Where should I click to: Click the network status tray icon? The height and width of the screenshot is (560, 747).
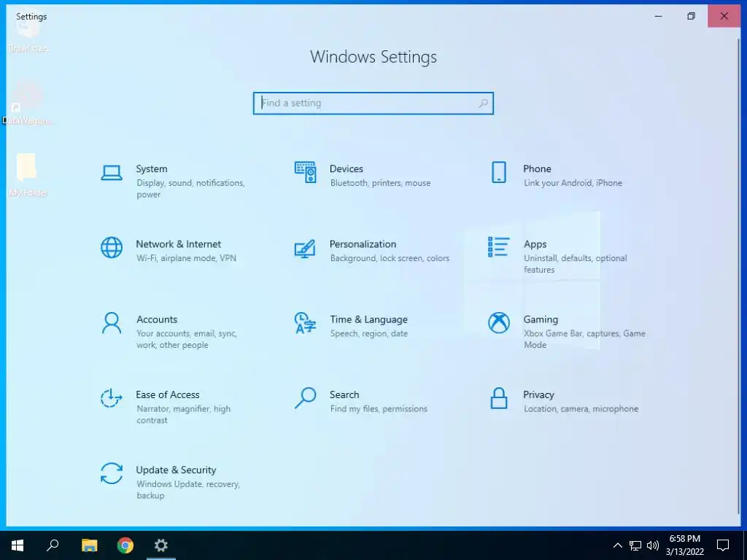point(635,545)
